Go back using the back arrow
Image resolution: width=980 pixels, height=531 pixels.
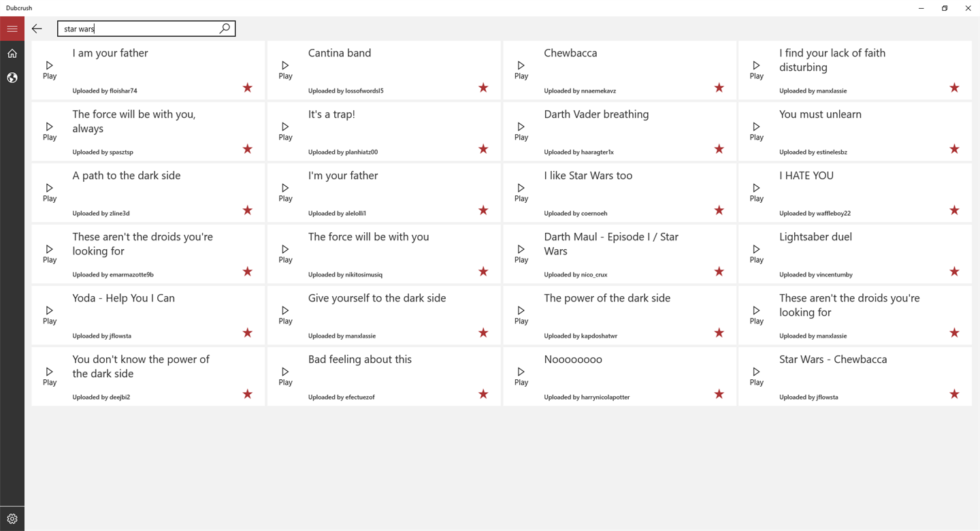click(37, 29)
